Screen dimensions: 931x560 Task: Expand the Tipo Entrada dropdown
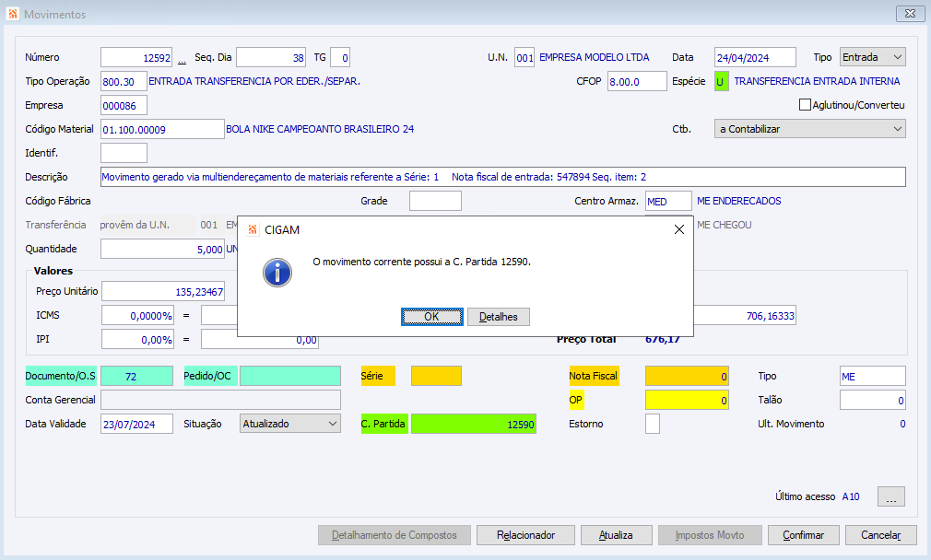(x=873, y=57)
